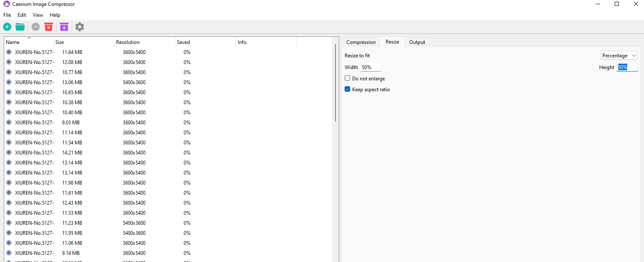Click status icon of the 12.08 MB row
This screenshot has height=262, width=644.
point(9,62)
